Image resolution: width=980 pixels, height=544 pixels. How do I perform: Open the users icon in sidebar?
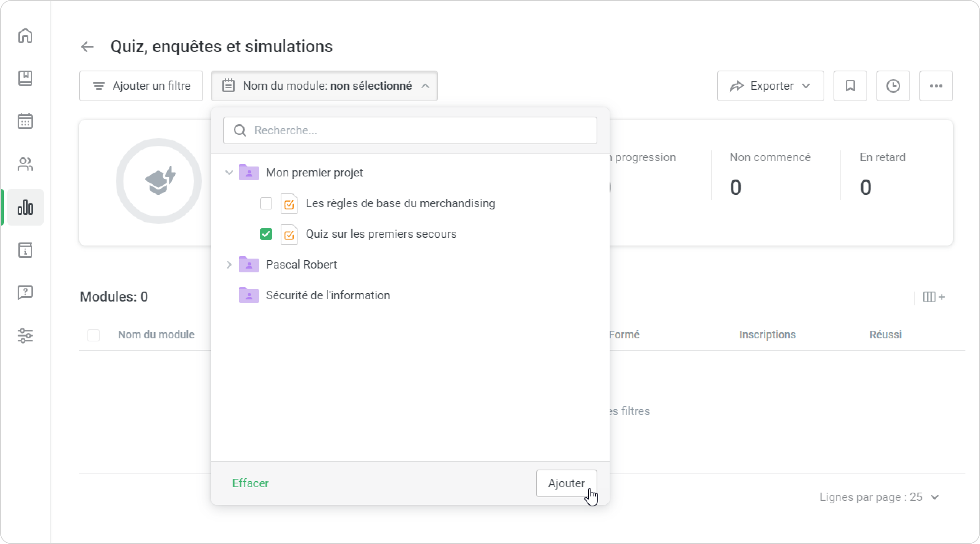click(25, 165)
